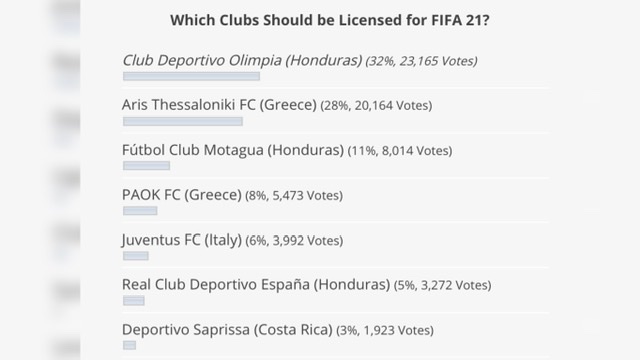Click the poll title about FIFA 21 clubs
Image resolution: width=640 pixels, height=360 pixels.
point(330,20)
